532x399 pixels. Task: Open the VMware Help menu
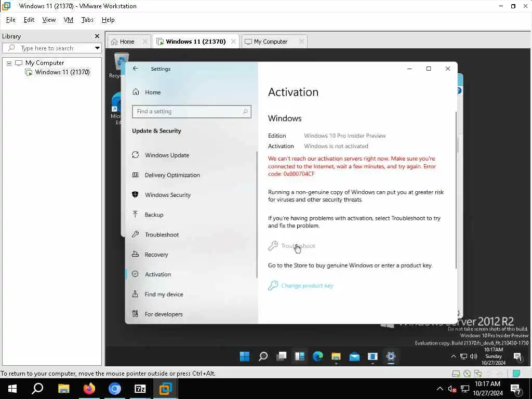click(x=108, y=20)
